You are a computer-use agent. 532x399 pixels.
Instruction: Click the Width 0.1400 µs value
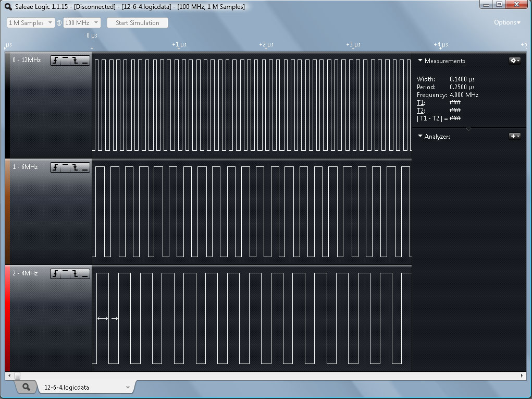pyautogui.click(x=462, y=79)
